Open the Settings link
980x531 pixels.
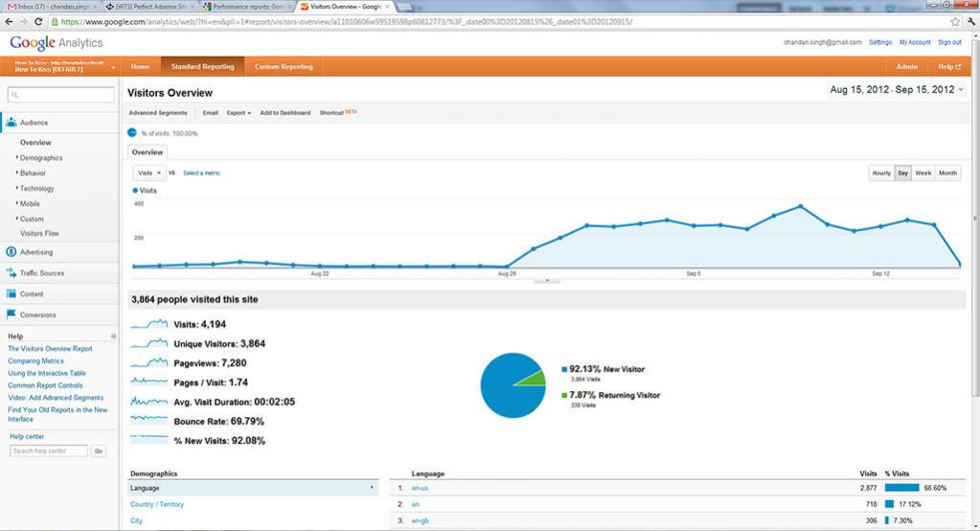pos(880,42)
